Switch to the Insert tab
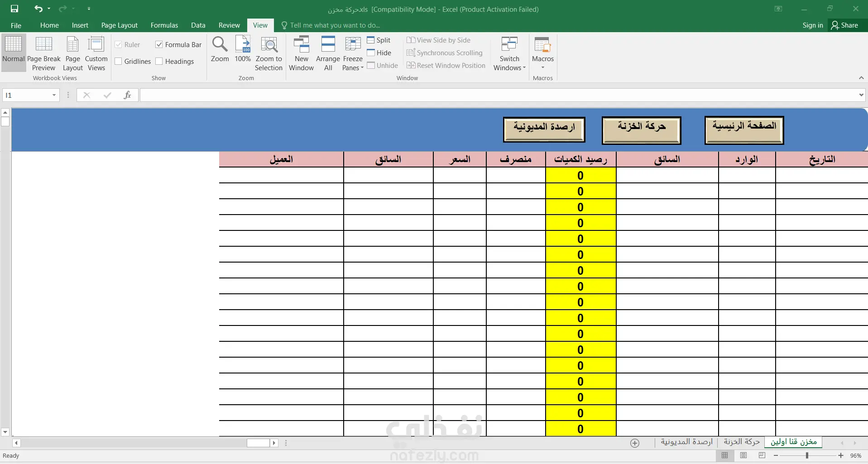This screenshot has height=464, width=868. click(80, 25)
